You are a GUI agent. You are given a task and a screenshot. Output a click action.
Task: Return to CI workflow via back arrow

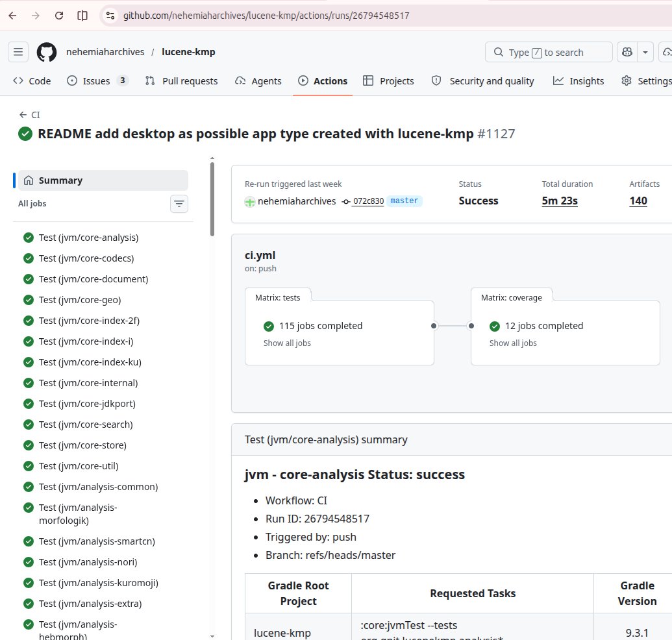[30, 115]
